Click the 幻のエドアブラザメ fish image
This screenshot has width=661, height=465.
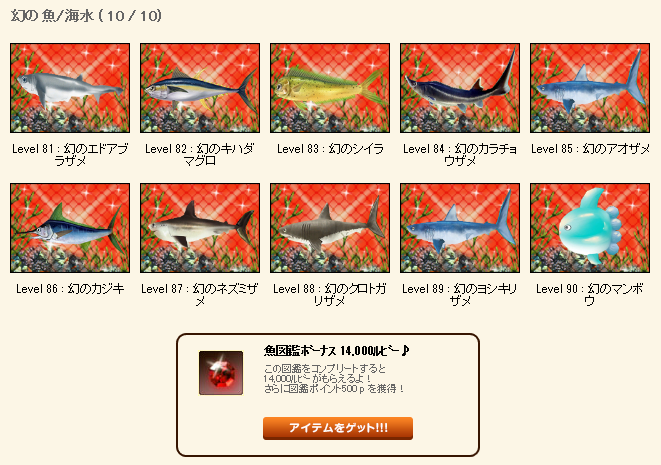coord(70,88)
